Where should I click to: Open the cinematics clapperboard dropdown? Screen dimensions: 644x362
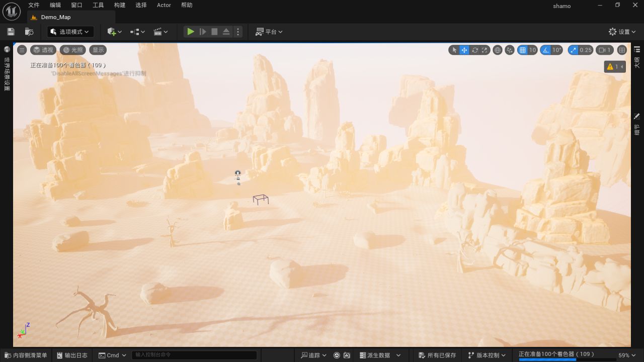pos(160,32)
